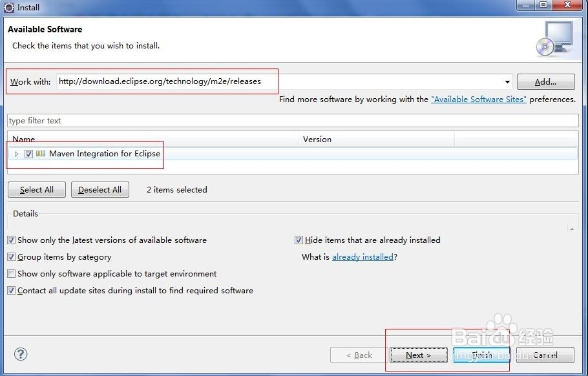Click the < Back button
The height and width of the screenshot is (376, 588).
point(359,355)
